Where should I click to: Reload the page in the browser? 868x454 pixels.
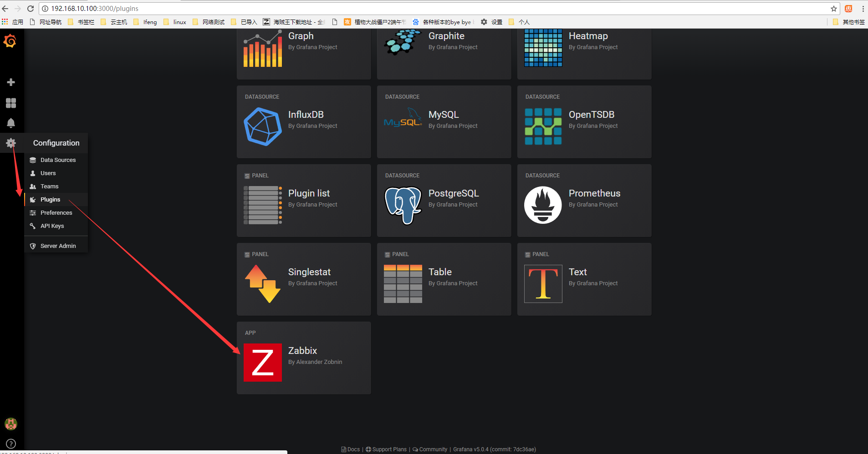click(31, 9)
